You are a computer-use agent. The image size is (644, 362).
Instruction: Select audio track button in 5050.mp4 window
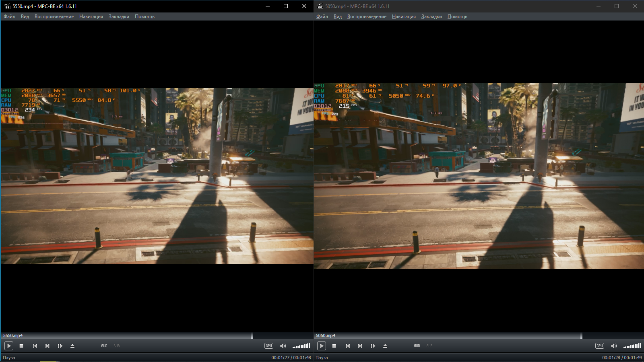417,346
